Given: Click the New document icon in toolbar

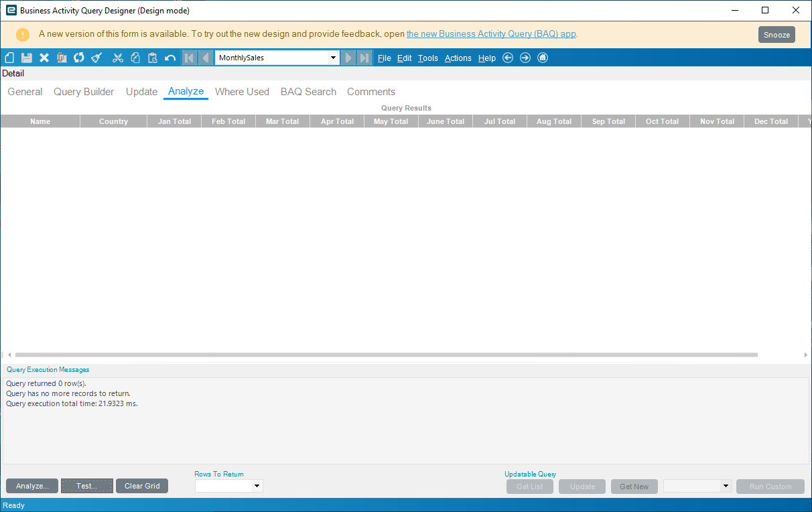Looking at the screenshot, I should pyautogui.click(x=9, y=58).
